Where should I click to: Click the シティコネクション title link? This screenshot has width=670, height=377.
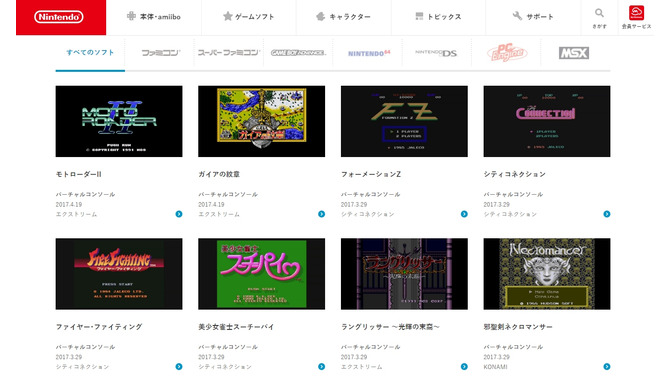click(x=514, y=174)
